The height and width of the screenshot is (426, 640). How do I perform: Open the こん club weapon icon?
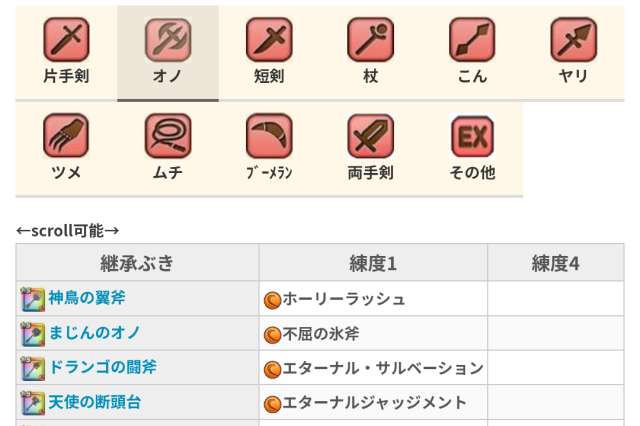(x=472, y=39)
